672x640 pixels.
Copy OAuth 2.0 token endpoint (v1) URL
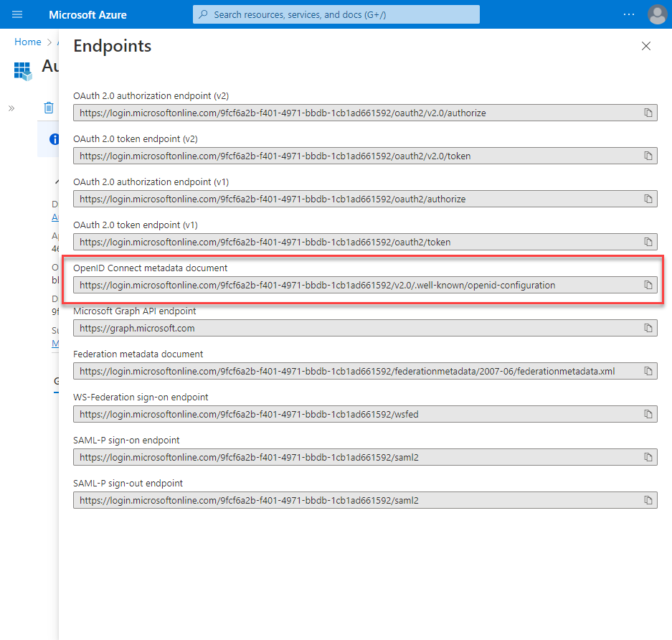[x=648, y=242]
